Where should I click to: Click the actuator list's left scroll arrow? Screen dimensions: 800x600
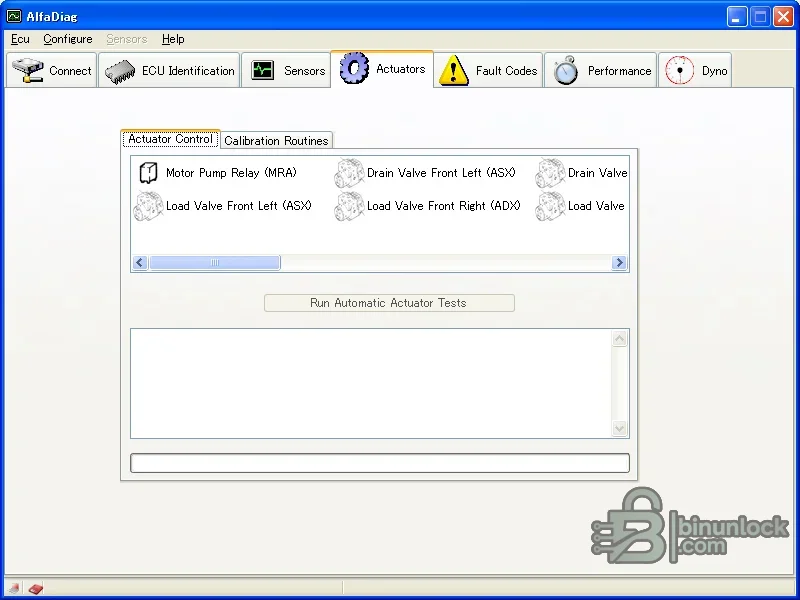[x=140, y=263]
